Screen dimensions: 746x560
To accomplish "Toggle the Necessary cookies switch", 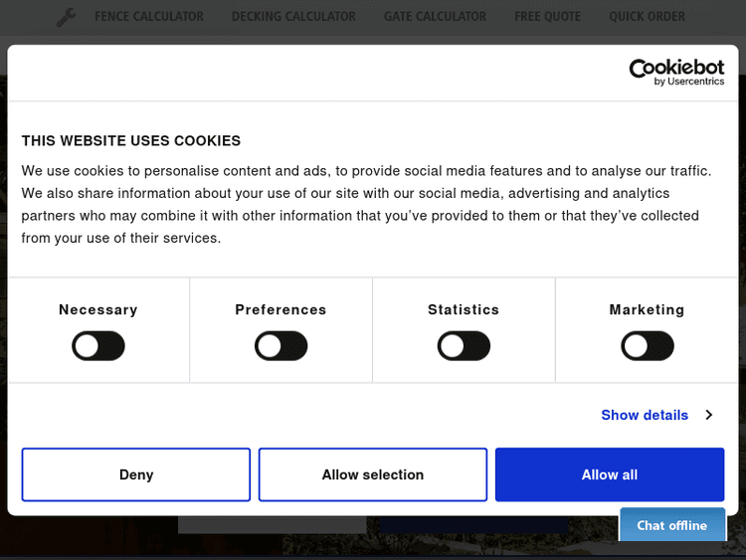I will coord(98,346).
